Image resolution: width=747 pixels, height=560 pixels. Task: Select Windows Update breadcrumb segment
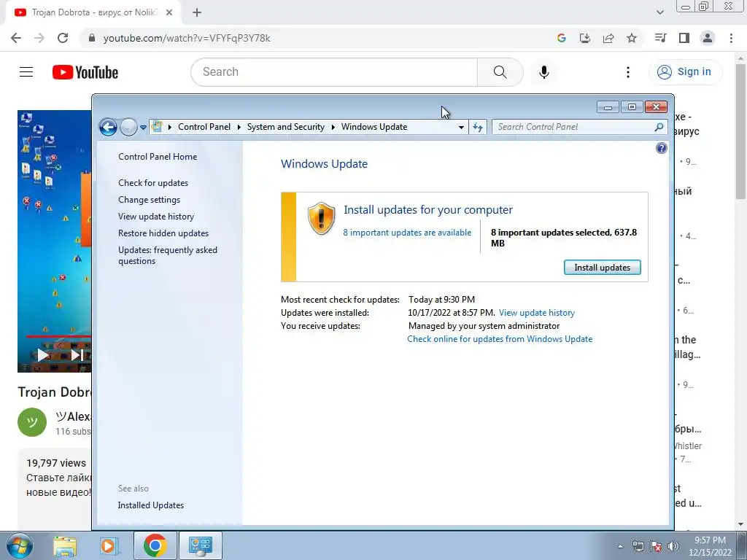pos(374,127)
